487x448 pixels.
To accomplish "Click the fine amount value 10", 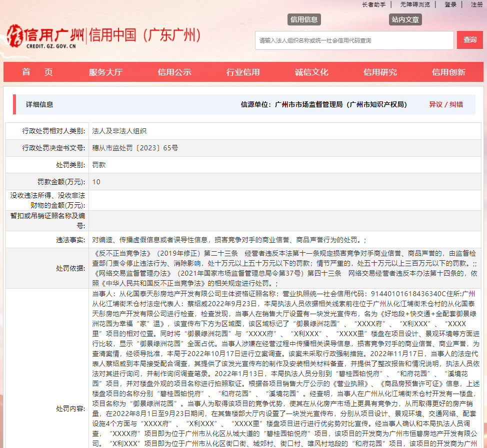I will tap(96, 182).
